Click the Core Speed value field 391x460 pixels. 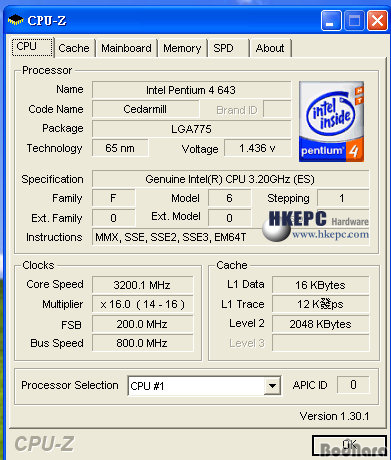coord(142,285)
